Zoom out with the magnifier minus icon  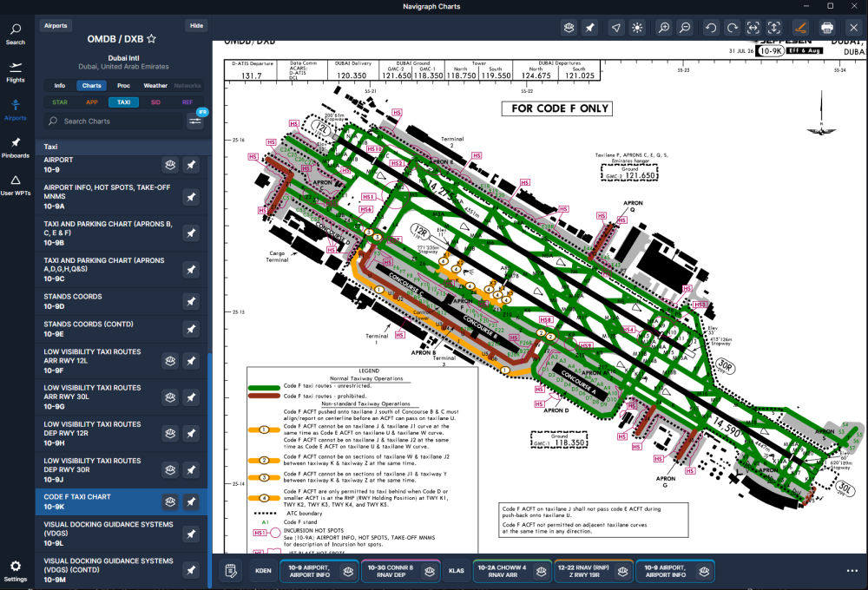685,28
